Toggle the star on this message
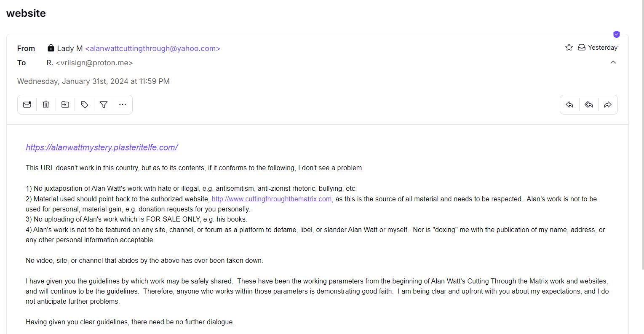 [x=569, y=48]
